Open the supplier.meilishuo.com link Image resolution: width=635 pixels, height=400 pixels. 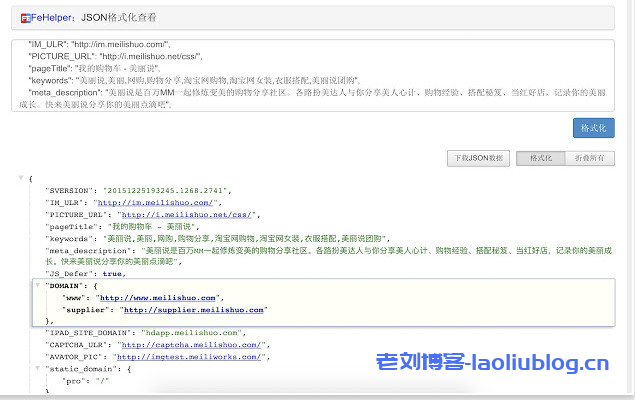pos(181,309)
